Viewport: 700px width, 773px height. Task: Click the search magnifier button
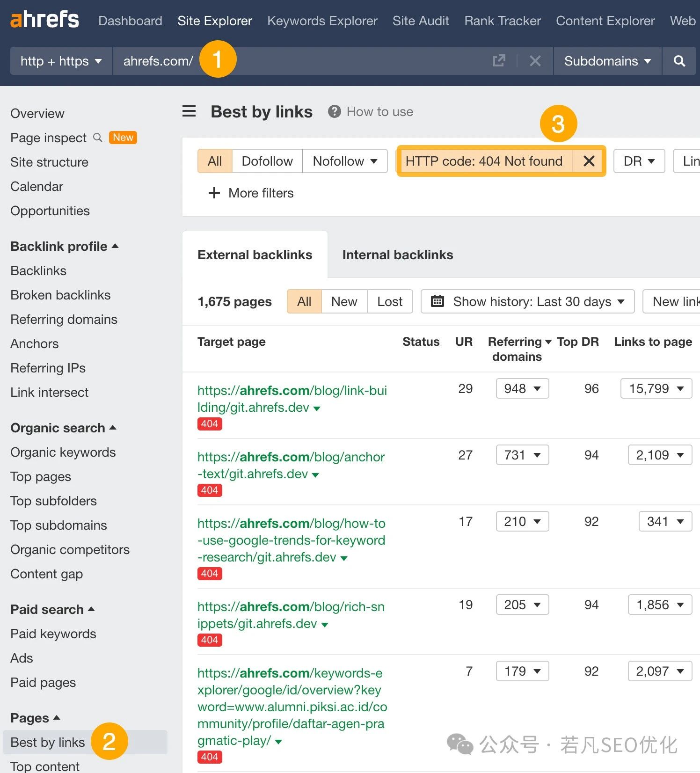coord(679,61)
